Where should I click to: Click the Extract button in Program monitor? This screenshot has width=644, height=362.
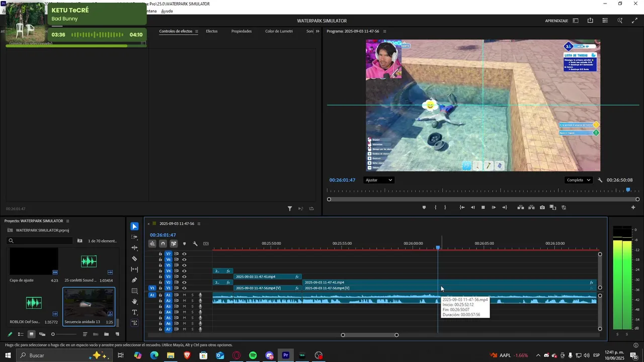click(x=531, y=207)
